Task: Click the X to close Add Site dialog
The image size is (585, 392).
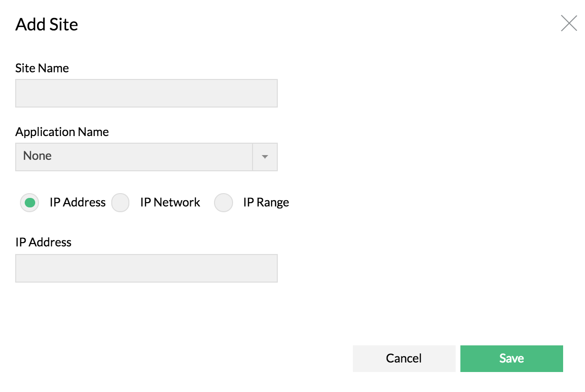Action: point(569,23)
